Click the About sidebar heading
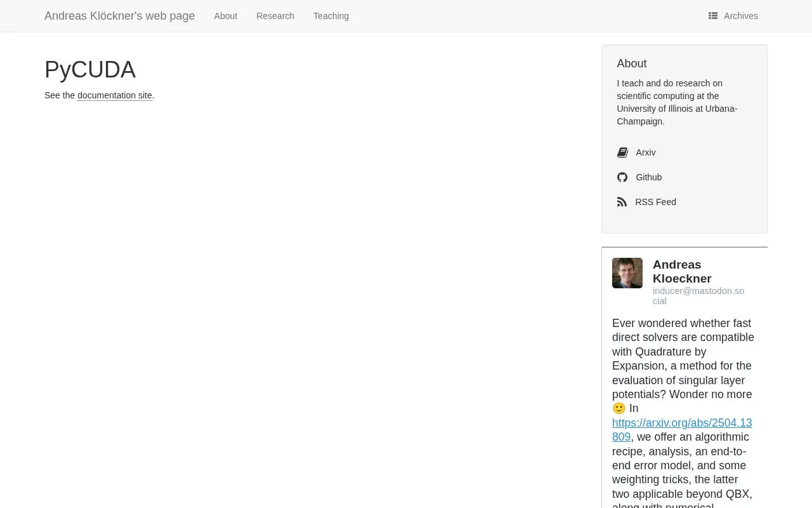This screenshot has width=812, height=508. point(632,63)
